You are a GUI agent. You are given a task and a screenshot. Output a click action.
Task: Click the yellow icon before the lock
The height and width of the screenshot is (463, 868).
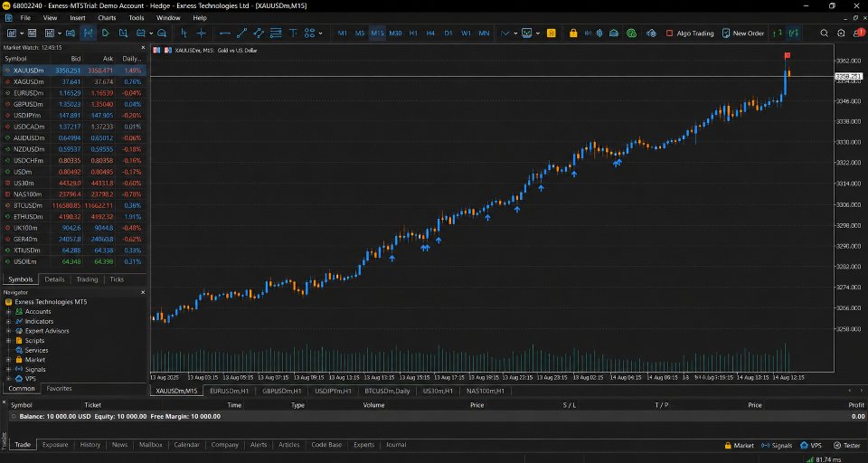552,33
